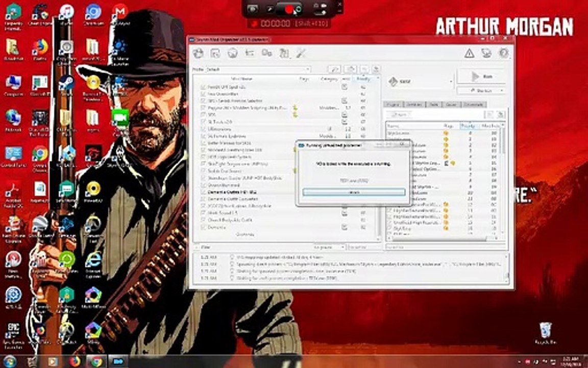Viewport: 588px width, 368px height.
Task: Click the Chrome taskbar icon
Action: click(x=96, y=362)
